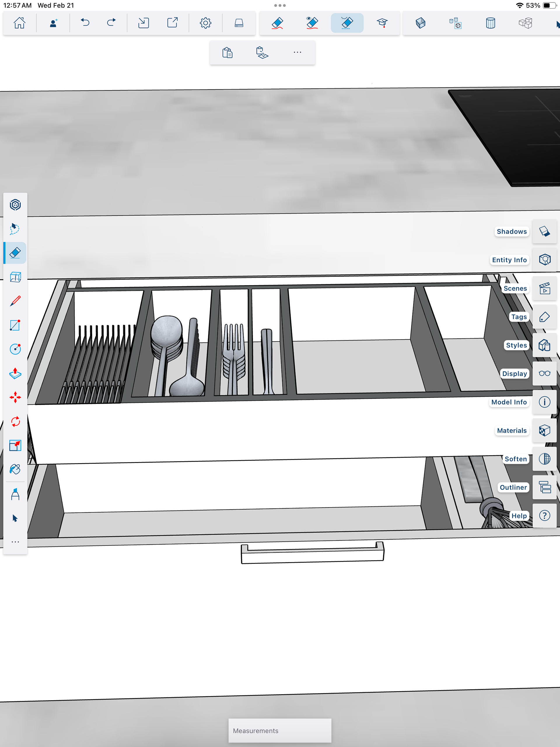Open the Scenes panel
This screenshot has width=560, height=747.
(544, 288)
